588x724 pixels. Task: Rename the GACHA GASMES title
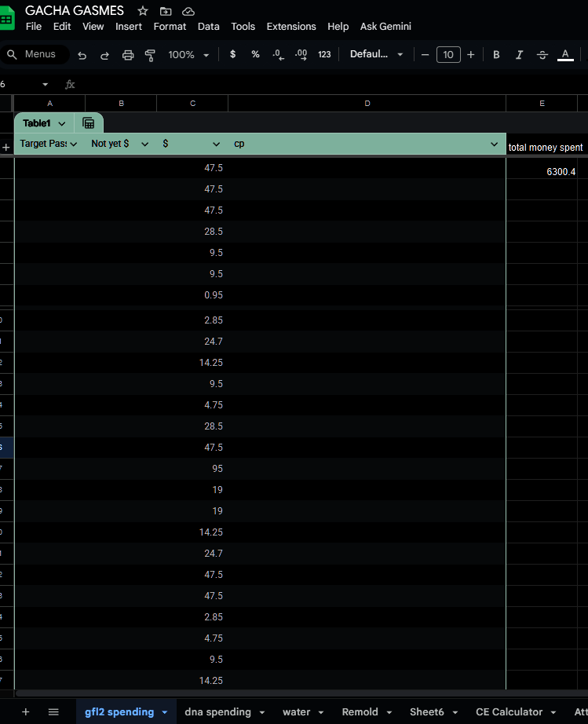[x=75, y=11]
